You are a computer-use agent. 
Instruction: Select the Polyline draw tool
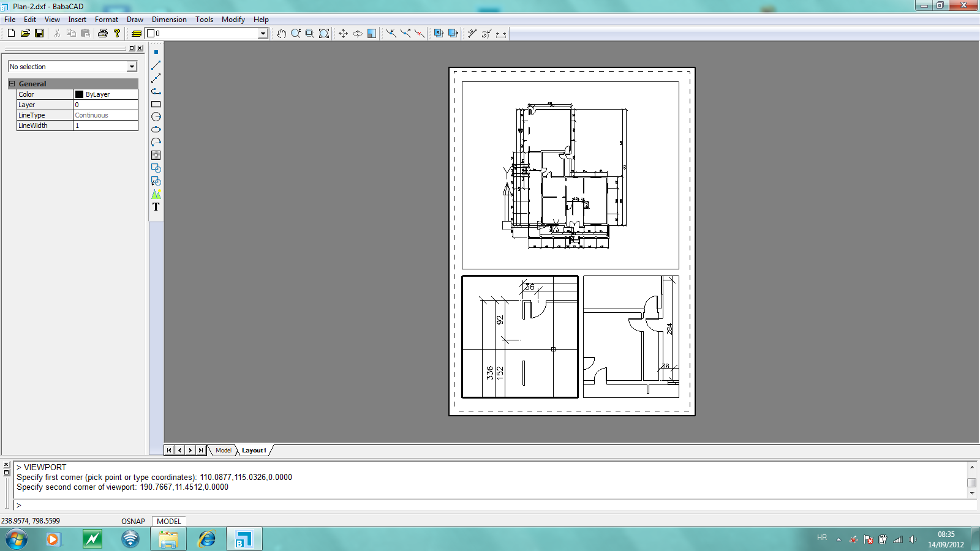(156, 91)
